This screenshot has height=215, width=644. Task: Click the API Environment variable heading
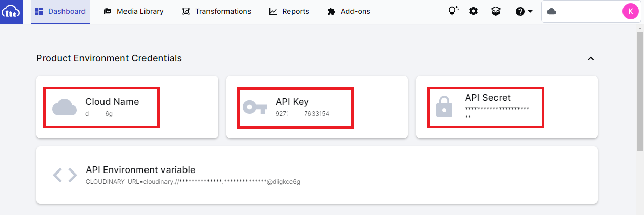click(140, 170)
